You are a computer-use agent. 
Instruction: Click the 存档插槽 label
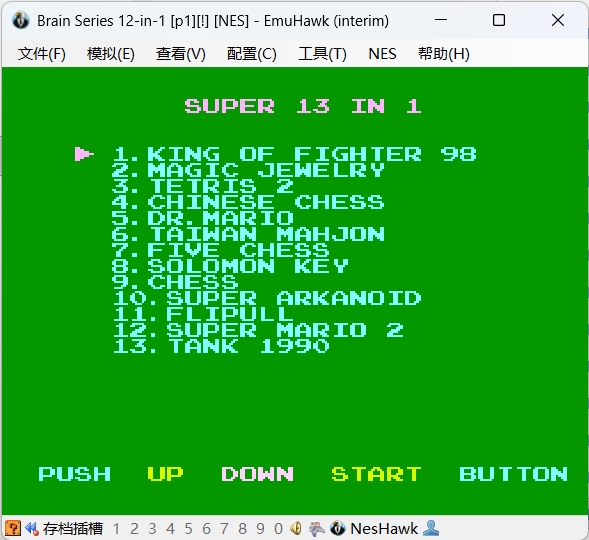point(72,529)
